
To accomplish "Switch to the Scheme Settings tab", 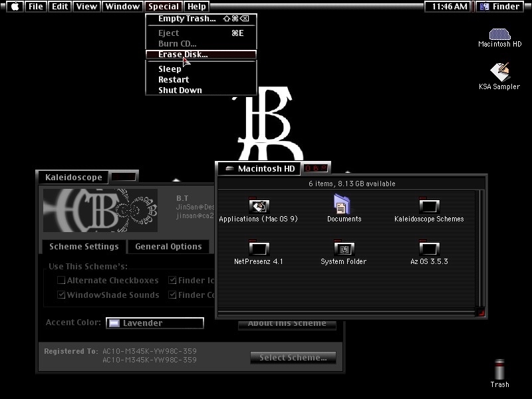I will pyautogui.click(x=84, y=246).
